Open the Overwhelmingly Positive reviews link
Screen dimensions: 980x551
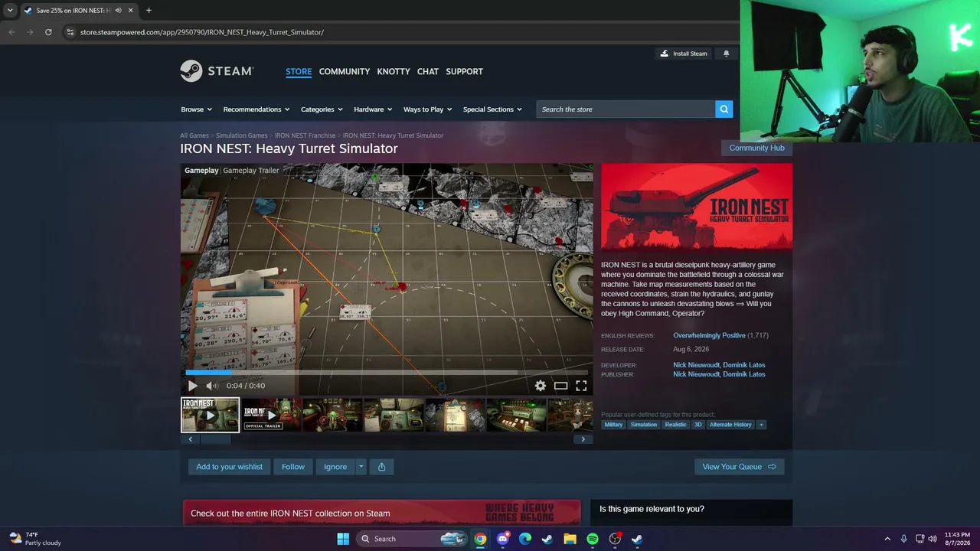point(709,335)
